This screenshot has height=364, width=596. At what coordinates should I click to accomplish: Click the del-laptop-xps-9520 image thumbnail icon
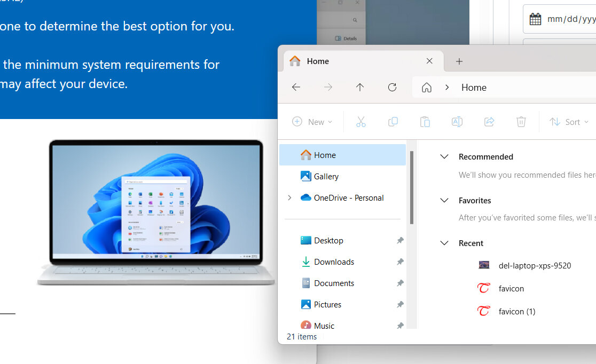484,265
